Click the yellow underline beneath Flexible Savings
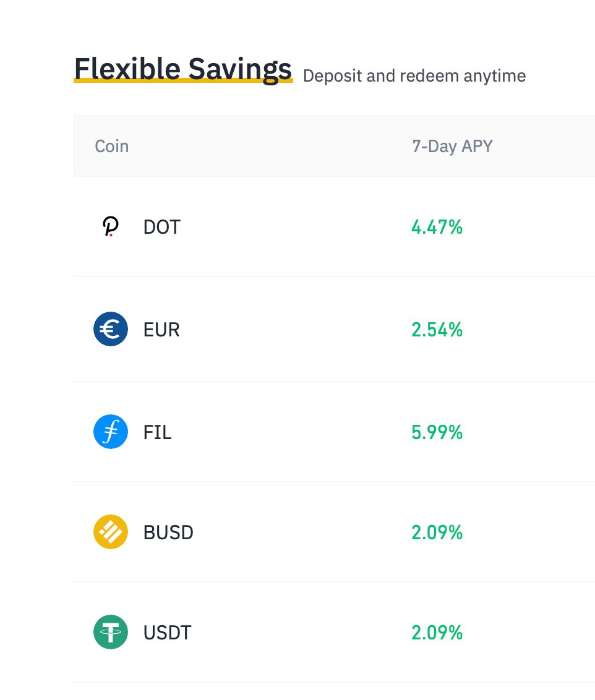 click(x=183, y=80)
